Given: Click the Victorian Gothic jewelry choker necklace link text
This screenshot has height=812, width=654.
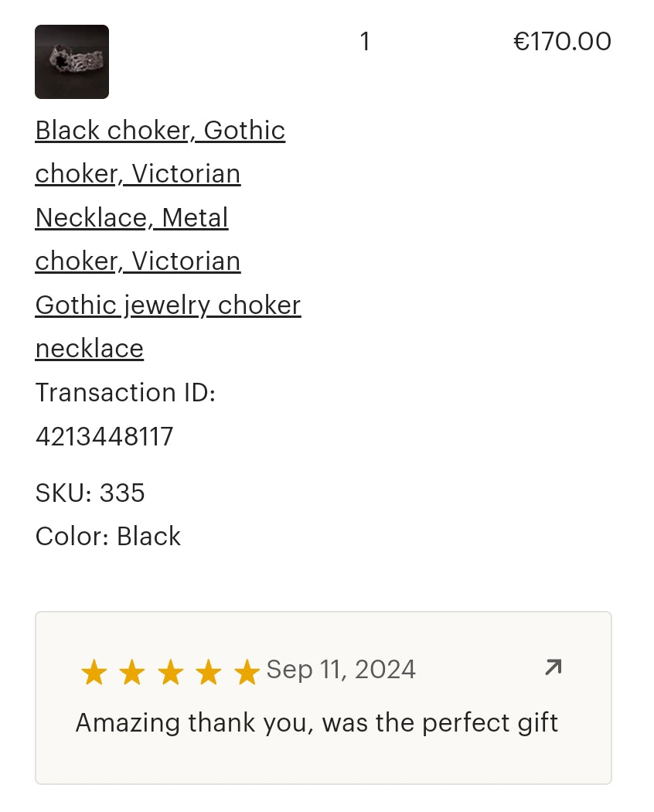Looking at the screenshot, I should (x=168, y=305).
